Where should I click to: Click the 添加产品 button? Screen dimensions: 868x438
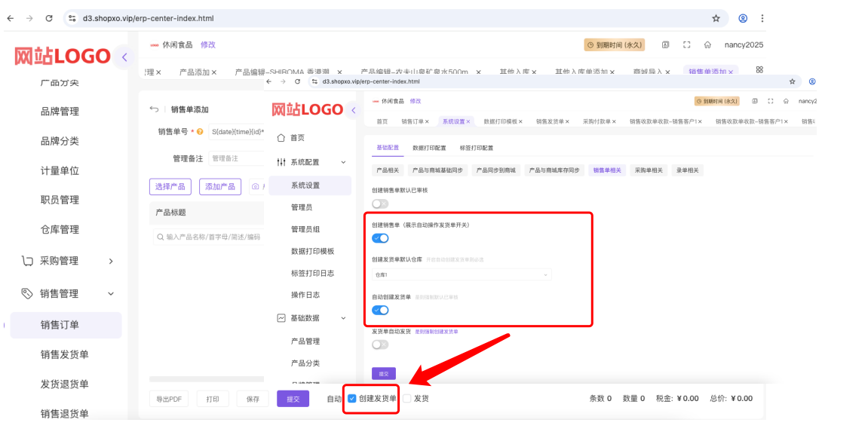pyautogui.click(x=220, y=187)
